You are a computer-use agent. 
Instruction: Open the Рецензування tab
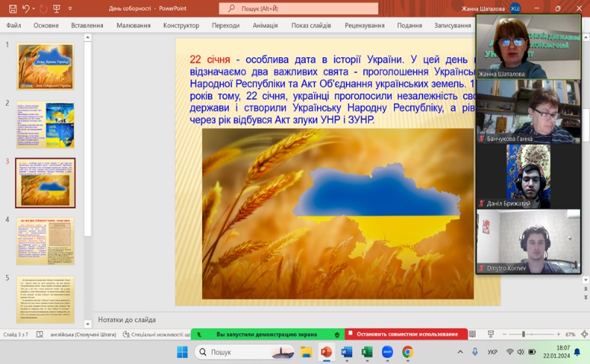pyautogui.click(x=364, y=25)
